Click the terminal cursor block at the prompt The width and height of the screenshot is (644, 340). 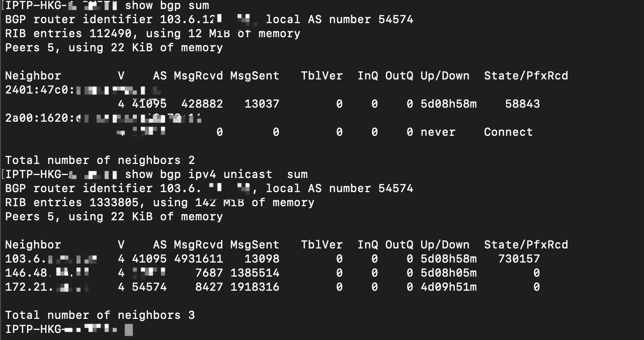(129, 330)
